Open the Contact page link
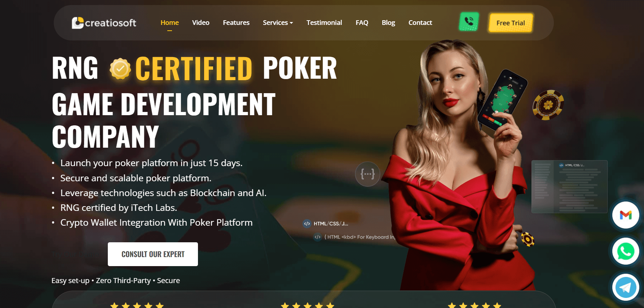Viewport: 644px width, 308px height. pyautogui.click(x=420, y=23)
